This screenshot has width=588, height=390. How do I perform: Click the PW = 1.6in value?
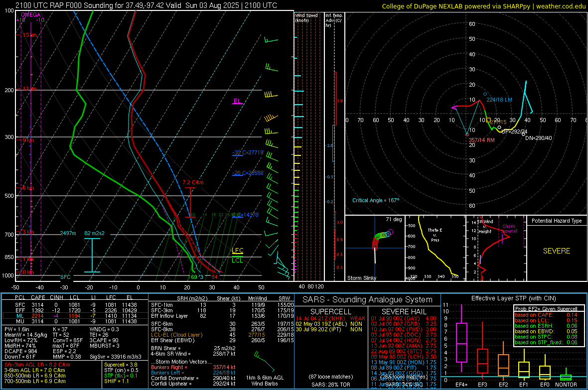pyautogui.click(x=17, y=329)
